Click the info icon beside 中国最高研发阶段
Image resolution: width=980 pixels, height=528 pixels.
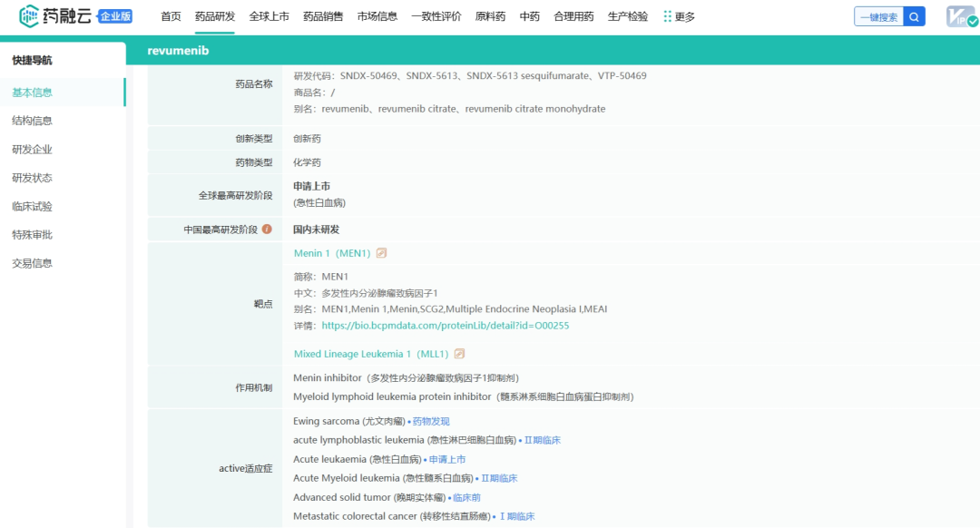[267, 230]
